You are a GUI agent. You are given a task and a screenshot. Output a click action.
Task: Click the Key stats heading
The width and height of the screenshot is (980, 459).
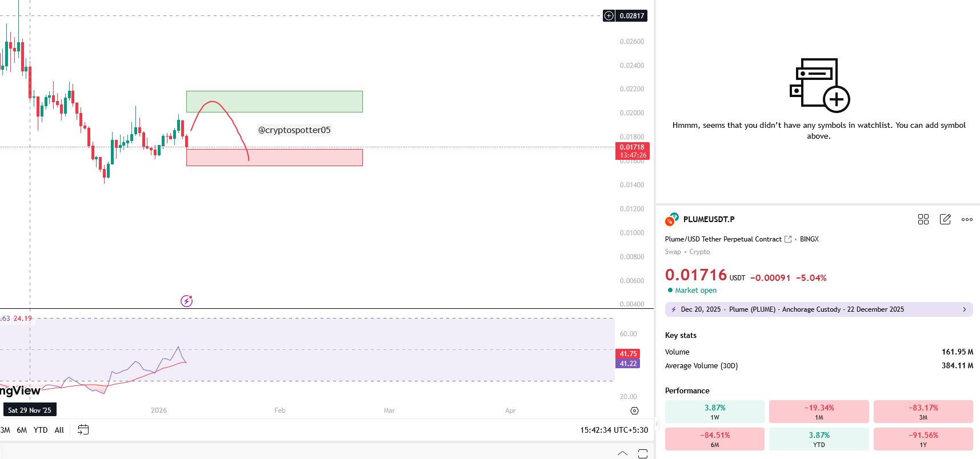pos(681,336)
